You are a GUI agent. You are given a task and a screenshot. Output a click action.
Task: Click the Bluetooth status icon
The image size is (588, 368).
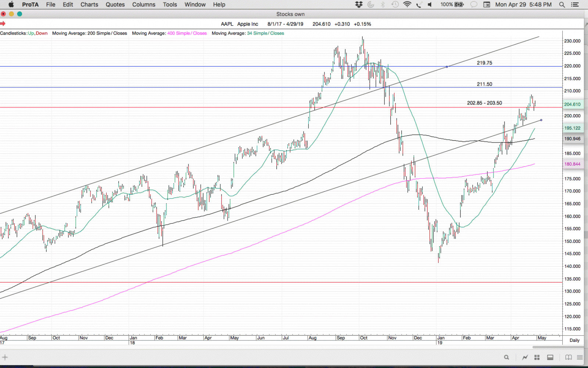pyautogui.click(x=383, y=4)
